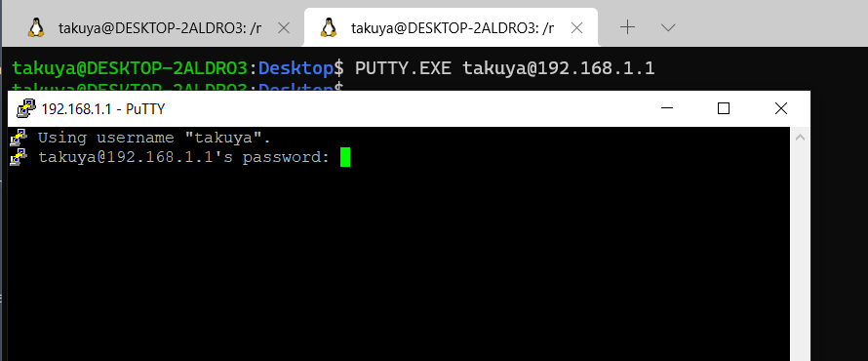Click the Linux penguin icon on first tab

[36, 27]
